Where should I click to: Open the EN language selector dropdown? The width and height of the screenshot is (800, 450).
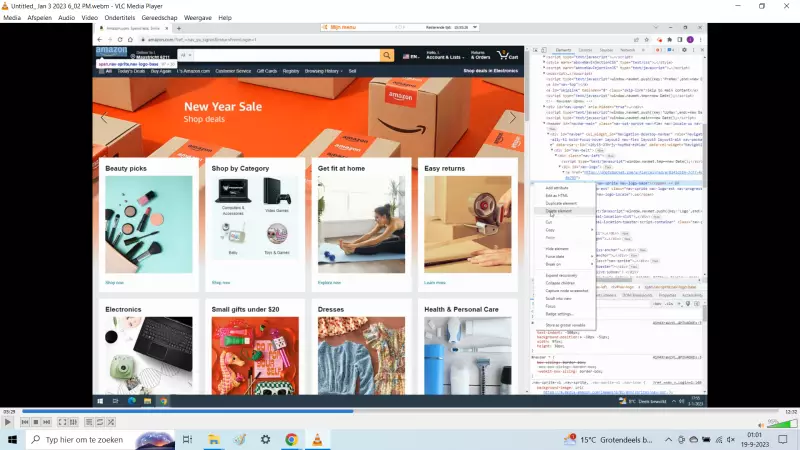tap(411, 56)
